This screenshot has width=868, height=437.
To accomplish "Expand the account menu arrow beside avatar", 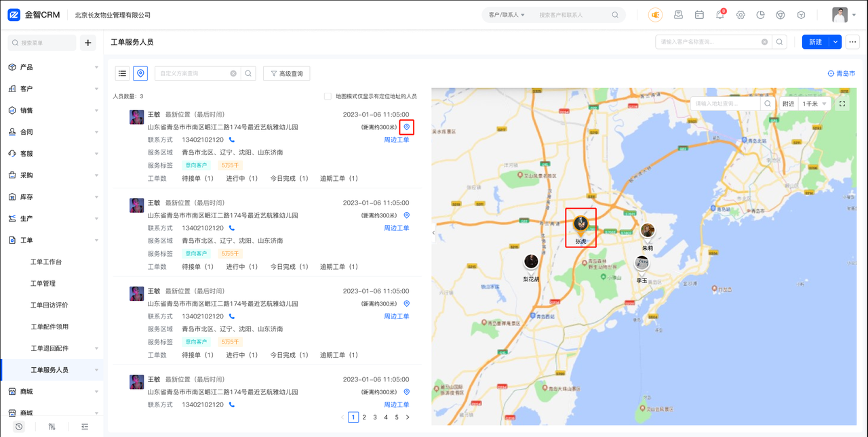I will click(x=854, y=15).
